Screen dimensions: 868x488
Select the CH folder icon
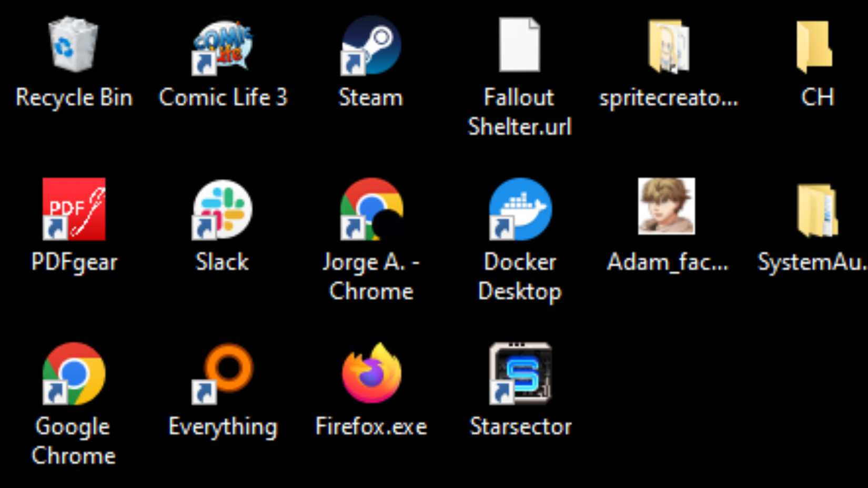[x=814, y=46]
